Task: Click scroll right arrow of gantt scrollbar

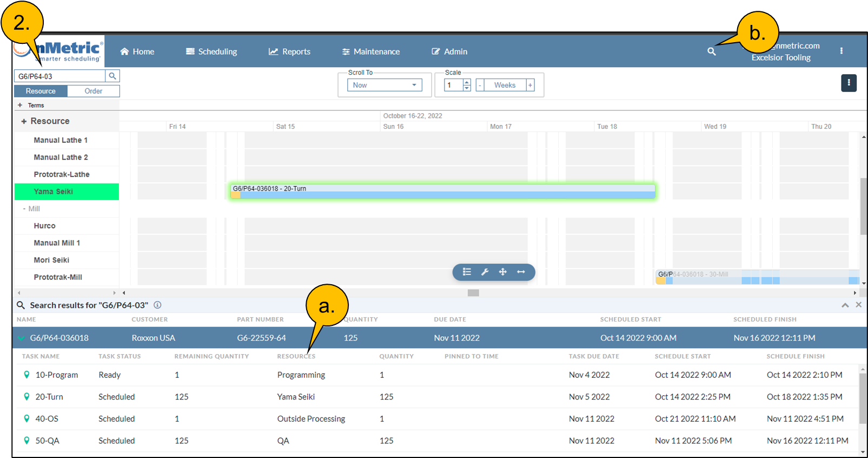Action: [x=854, y=293]
